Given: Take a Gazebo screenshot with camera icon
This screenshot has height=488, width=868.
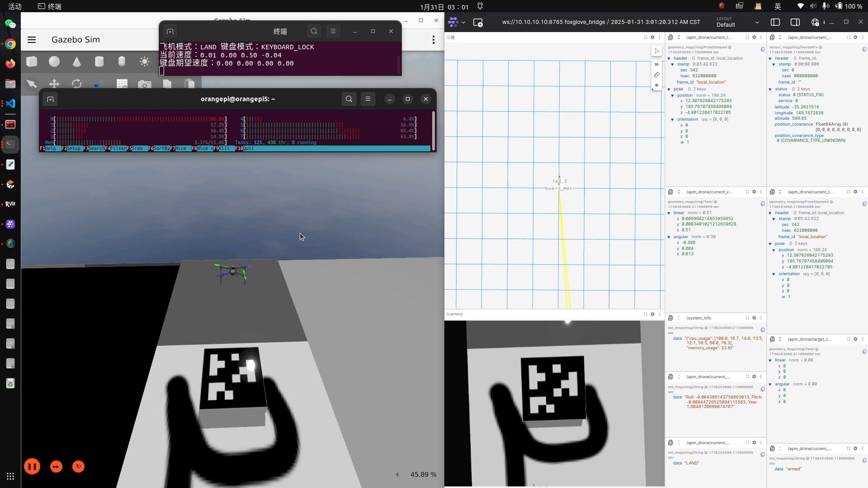Looking at the screenshot, I should [145, 84].
